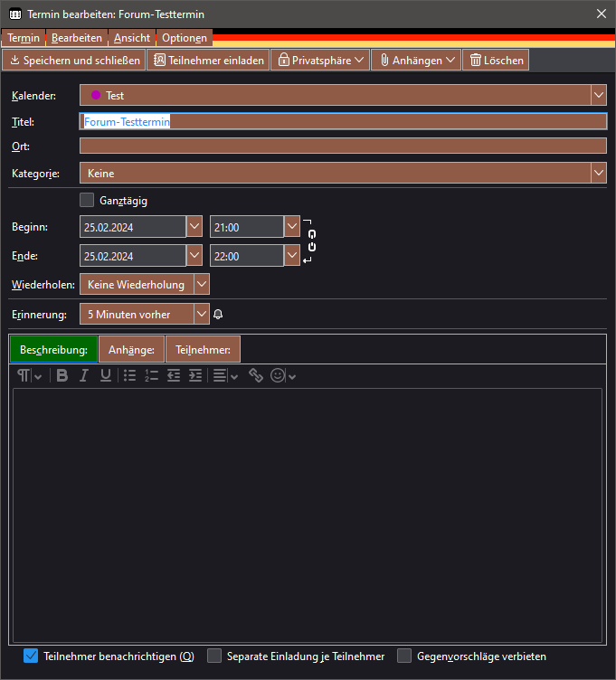
Task: Open the Erinnerung reminder dropdown
Action: pos(202,314)
